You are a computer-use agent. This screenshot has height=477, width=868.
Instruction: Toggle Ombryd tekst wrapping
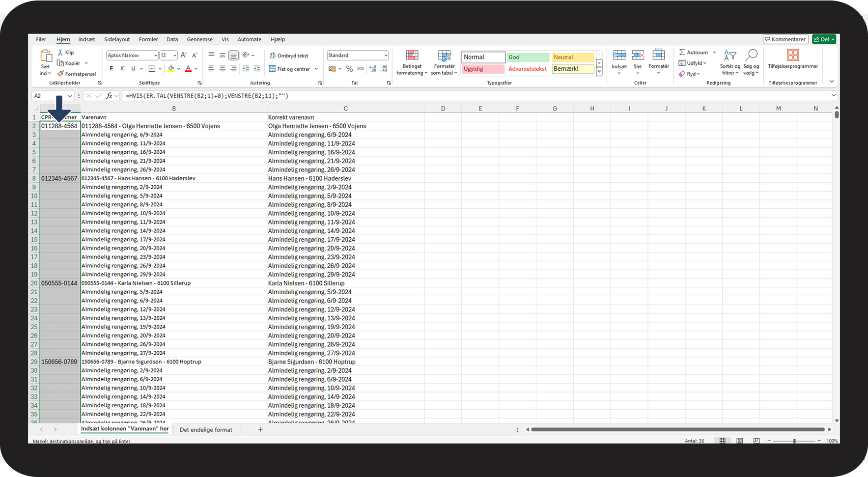(x=289, y=56)
